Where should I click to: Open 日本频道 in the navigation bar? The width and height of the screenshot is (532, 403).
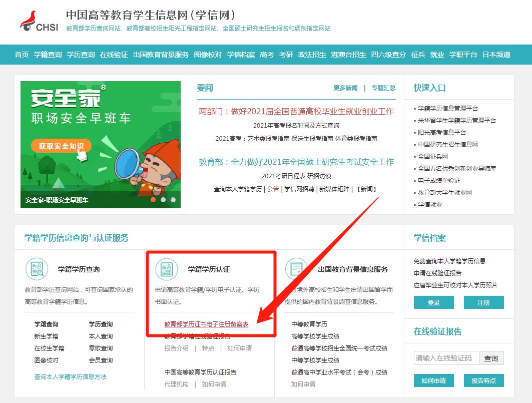point(496,55)
